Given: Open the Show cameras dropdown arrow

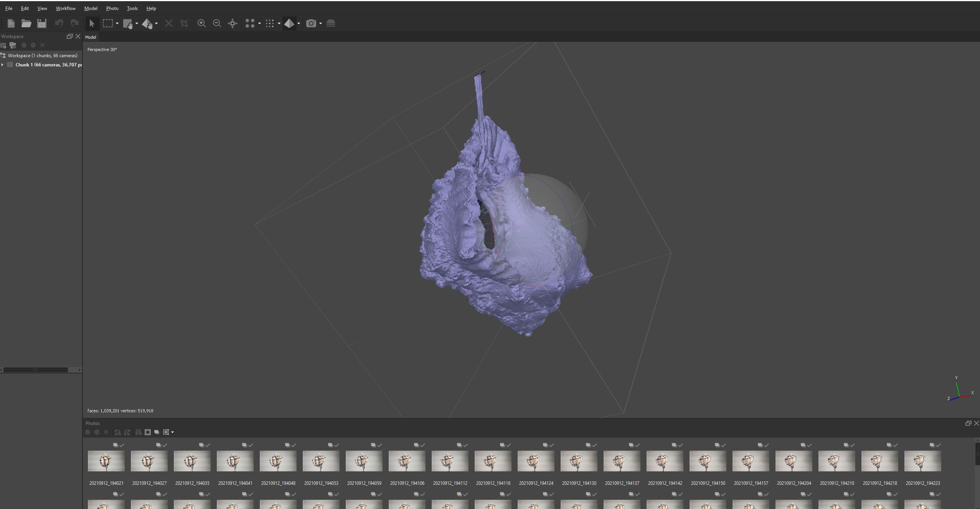Looking at the screenshot, I should (x=320, y=23).
